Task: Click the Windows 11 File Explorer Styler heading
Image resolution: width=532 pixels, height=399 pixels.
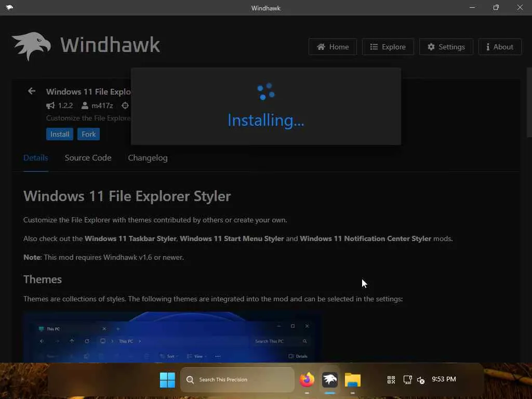Action: click(127, 196)
